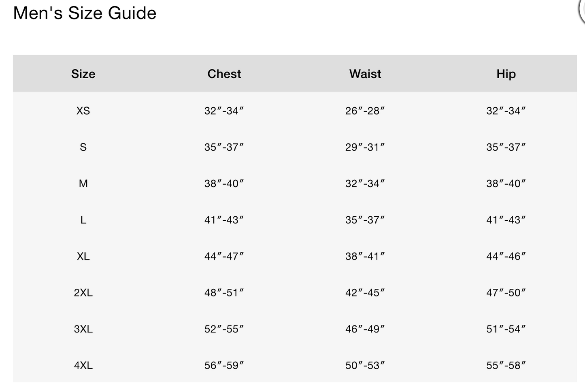585x392 pixels.
Task: Click the 44"-46" hip value for XL
Action: (x=506, y=256)
